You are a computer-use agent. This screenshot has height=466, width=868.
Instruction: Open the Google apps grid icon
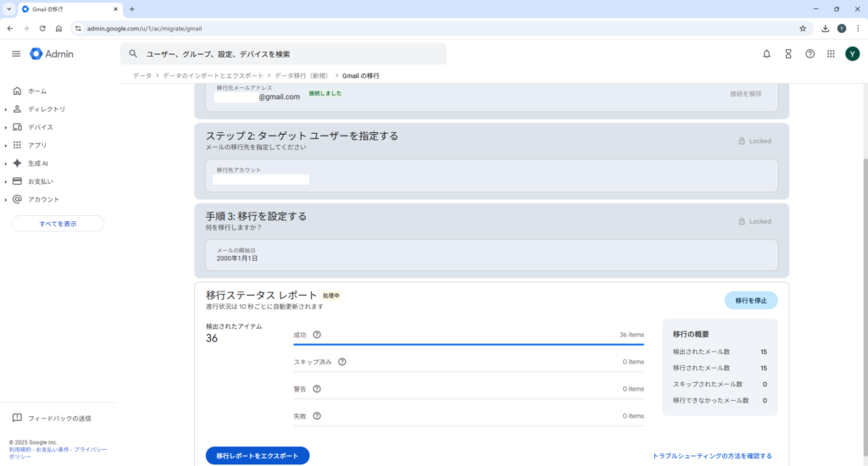point(831,54)
